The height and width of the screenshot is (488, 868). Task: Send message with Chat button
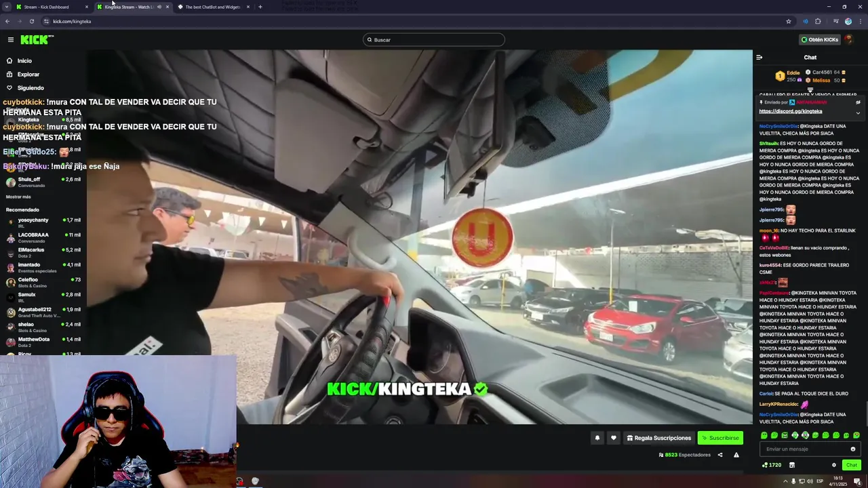click(x=852, y=465)
